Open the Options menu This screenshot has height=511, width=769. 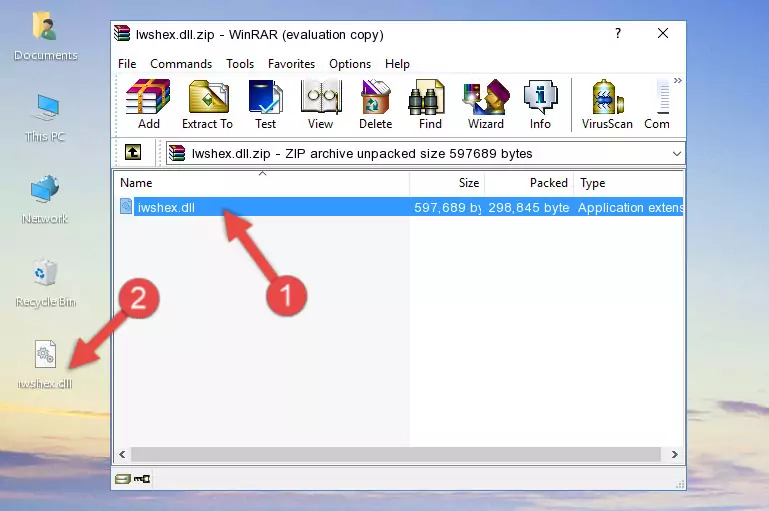(x=350, y=64)
